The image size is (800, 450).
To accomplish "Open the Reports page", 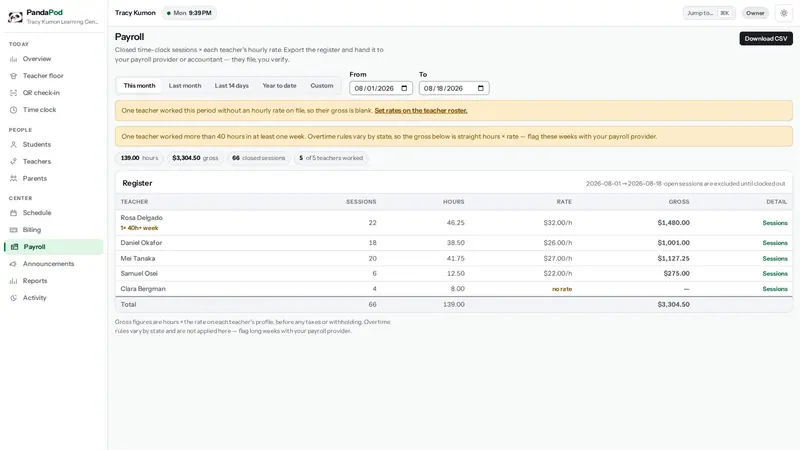I will pyautogui.click(x=35, y=281).
